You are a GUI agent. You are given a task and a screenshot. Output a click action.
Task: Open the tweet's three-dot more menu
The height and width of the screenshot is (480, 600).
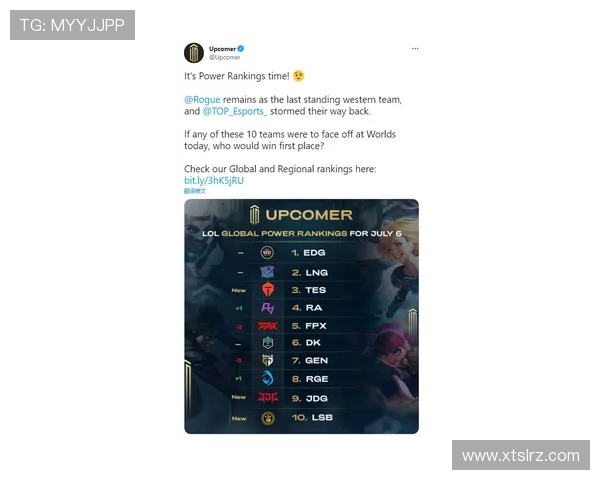pyautogui.click(x=415, y=49)
